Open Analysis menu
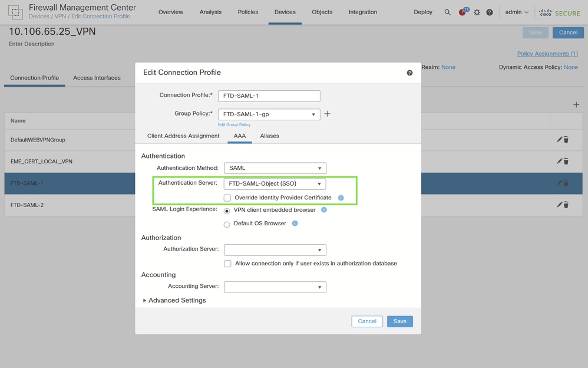Image resolution: width=588 pixels, height=368 pixels. (210, 12)
